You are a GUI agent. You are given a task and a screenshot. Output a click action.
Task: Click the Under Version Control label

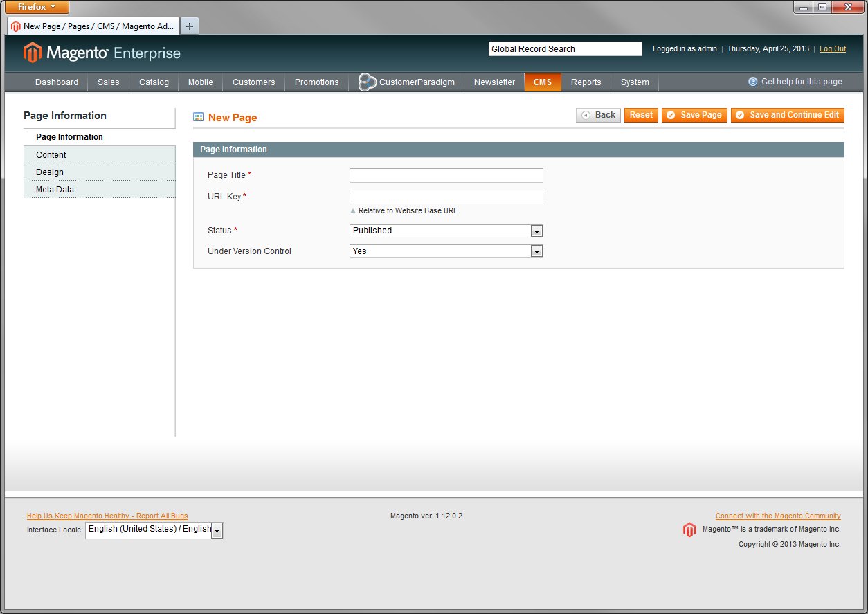[x=249, y=251]
